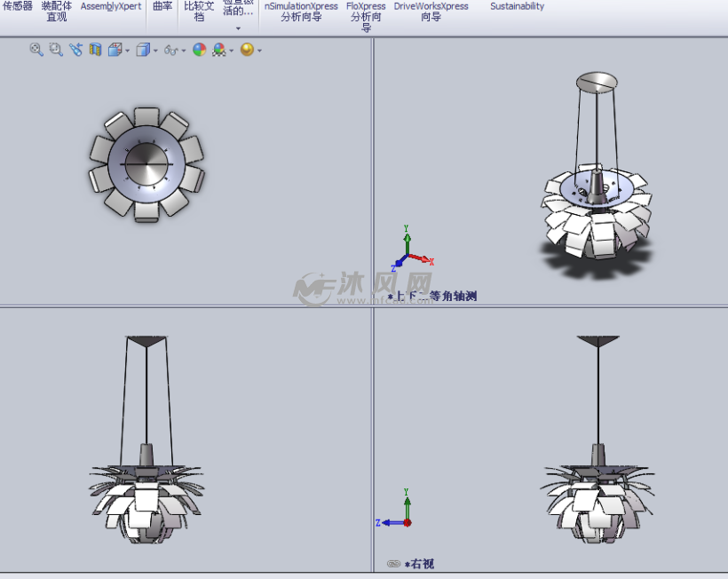Click the 传感器 sensor button
Viewport: 728px width, 579px height.
pyautogui.click(x=18, y=6)
